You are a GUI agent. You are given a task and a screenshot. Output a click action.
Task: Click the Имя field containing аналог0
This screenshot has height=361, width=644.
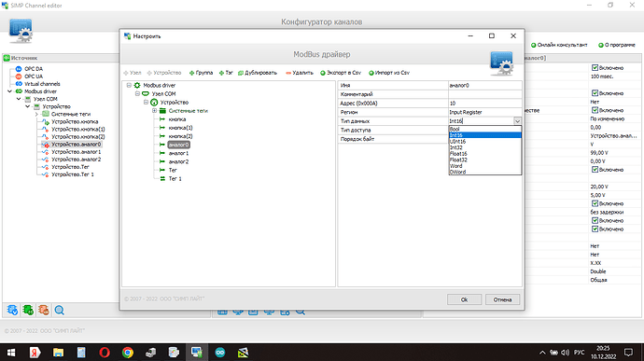pyautogui.click(x=485, y=86)
